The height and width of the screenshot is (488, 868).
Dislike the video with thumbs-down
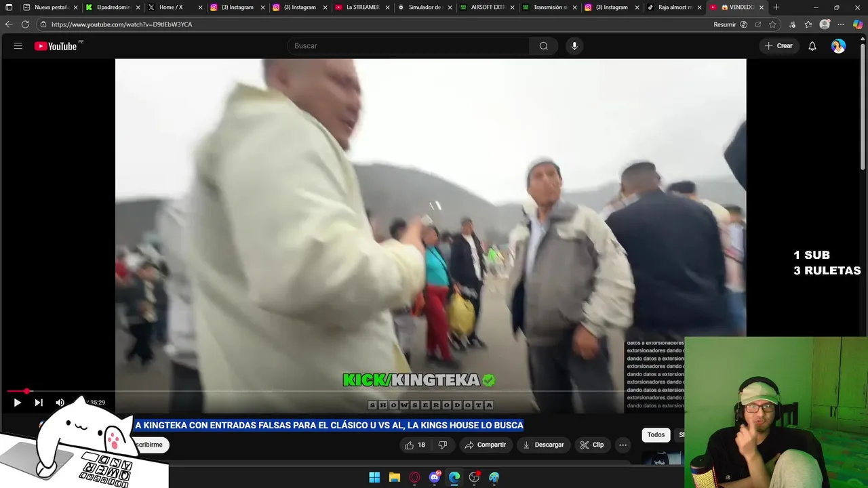click(443, 445)
